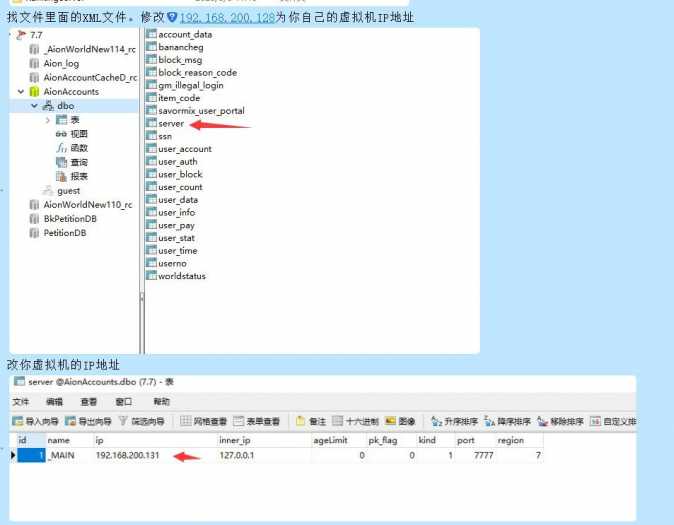Click 导出向导 export wizard button
Viewport: 674px width, 525px height.
click(x=88, y=421)
